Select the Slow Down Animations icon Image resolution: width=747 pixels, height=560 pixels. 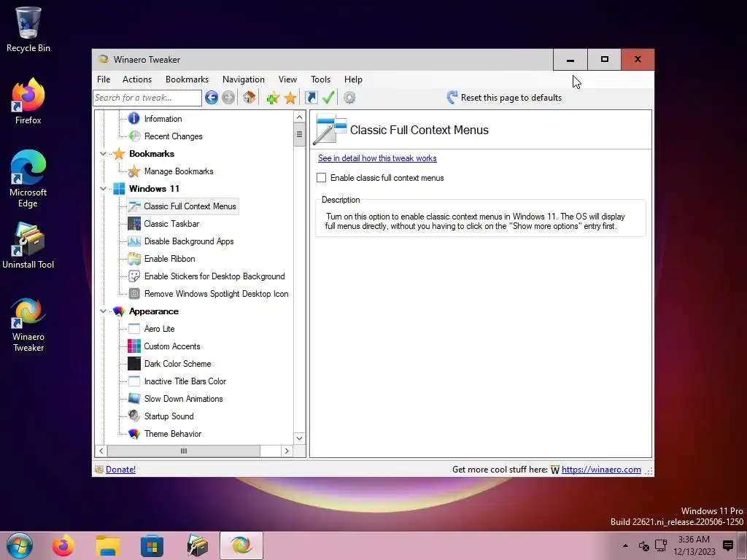tap(134, 399)
